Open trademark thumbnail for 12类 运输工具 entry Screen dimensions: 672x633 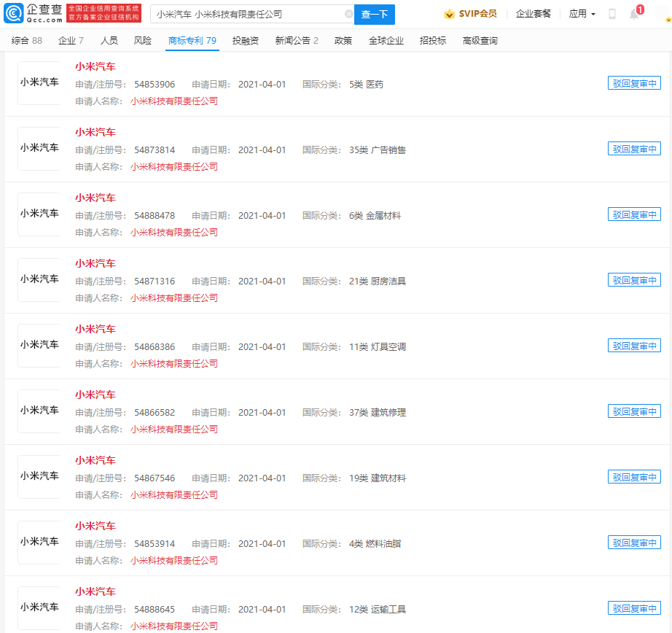coord(39,607)
